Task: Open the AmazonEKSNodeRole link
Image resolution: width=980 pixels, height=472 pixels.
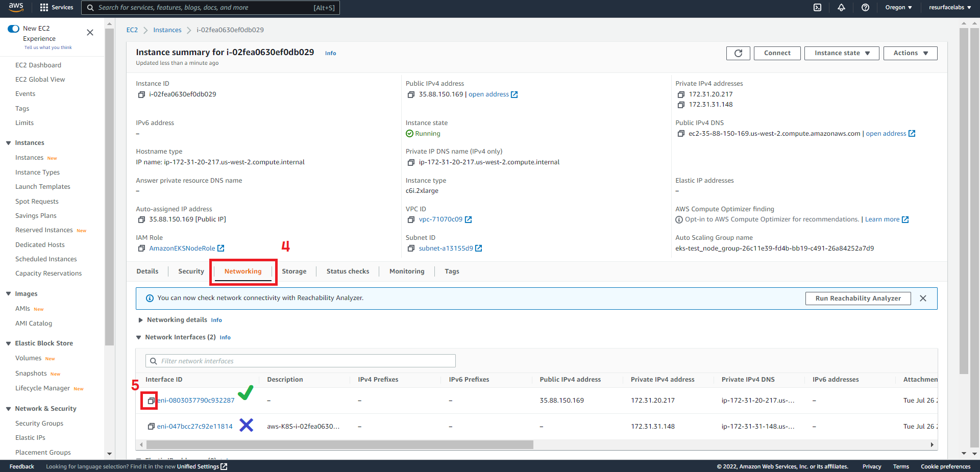Action: pos(186,249)
